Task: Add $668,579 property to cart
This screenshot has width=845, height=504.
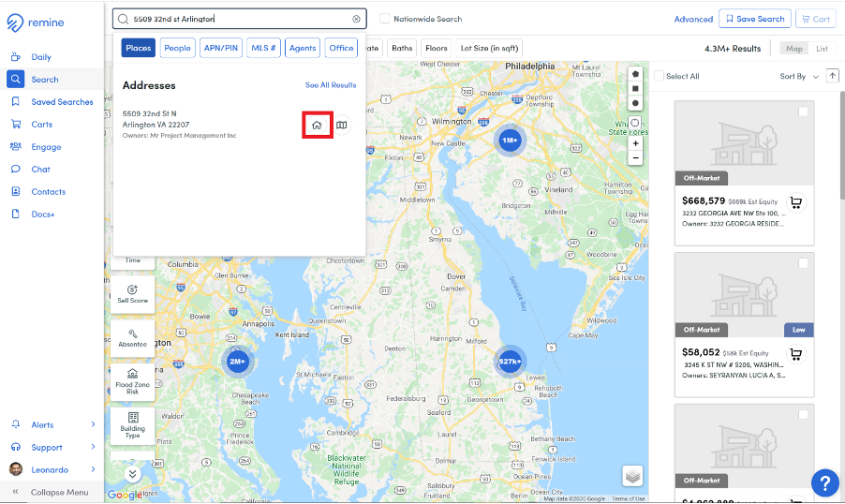Action: pyautogui.click(x=796, y=202)
